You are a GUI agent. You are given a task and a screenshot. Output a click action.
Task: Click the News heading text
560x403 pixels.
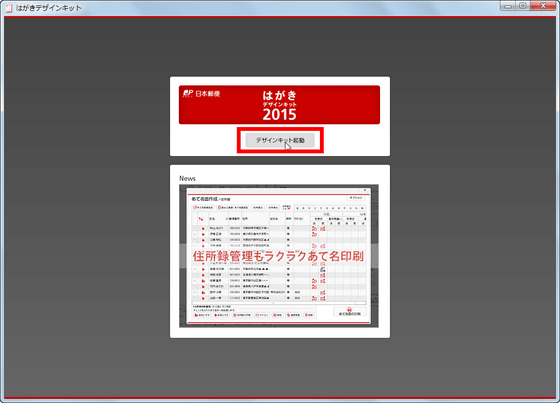click(188, 178)
